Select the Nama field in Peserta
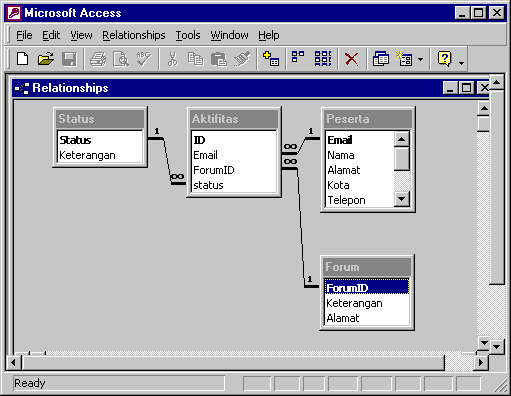 tap(360, 155)
